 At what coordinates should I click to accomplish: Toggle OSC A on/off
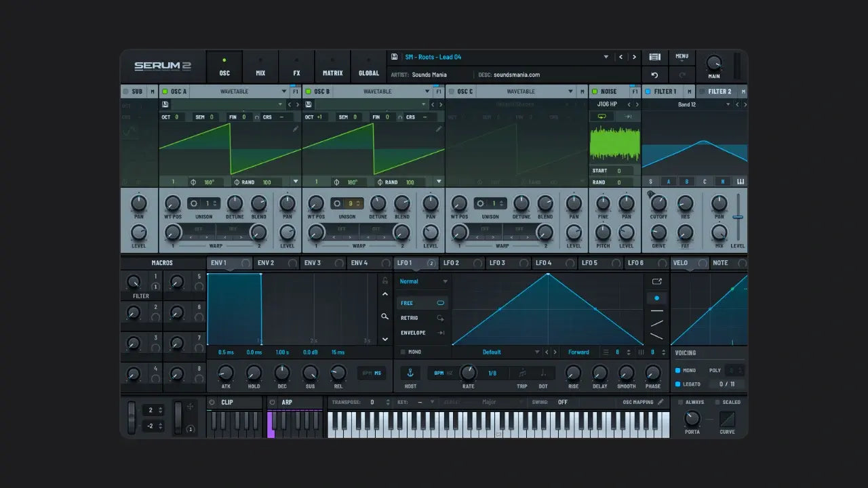click(165, 91)
